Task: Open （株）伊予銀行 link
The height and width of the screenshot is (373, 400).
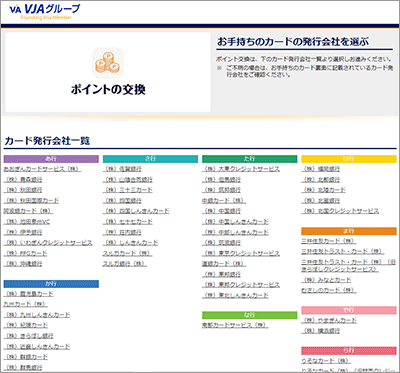Action: 23,232
